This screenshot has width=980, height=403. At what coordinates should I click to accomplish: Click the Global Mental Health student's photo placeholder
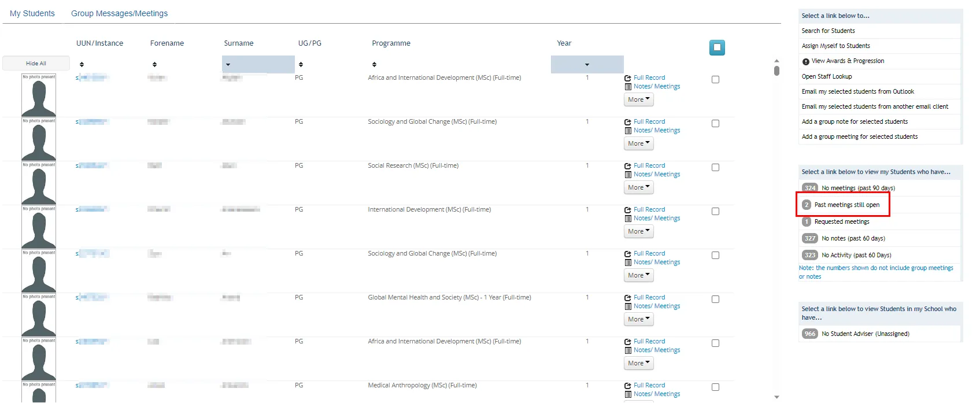pyautogui.click(x=39, y=315)
